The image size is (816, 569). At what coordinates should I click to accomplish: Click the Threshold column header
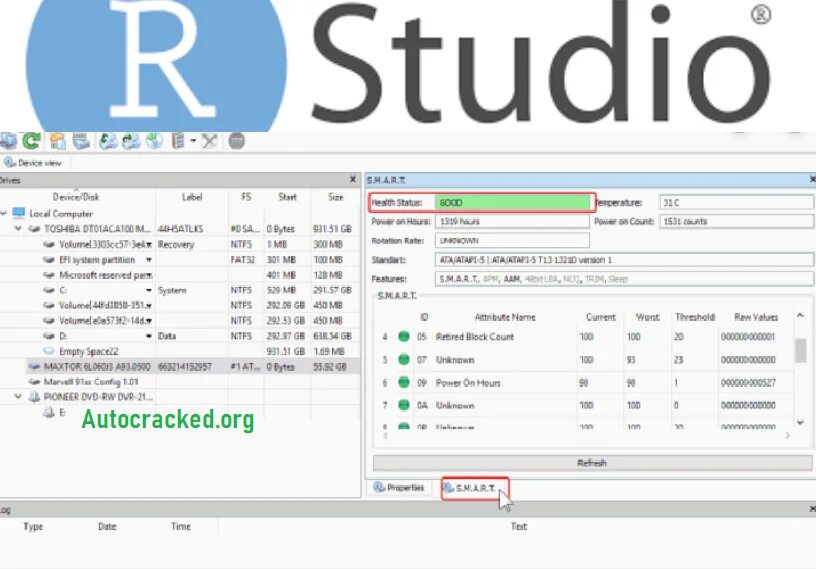tap(695, 317)
